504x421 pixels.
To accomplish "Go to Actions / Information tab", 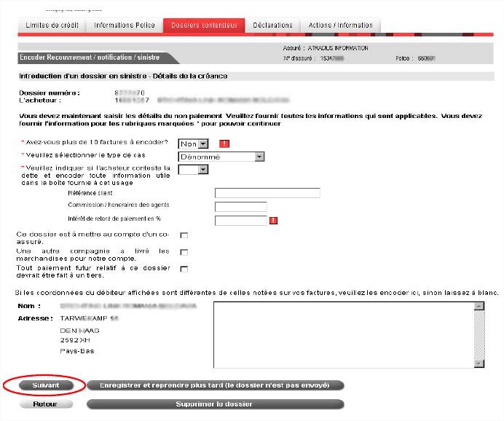I will [340, 25].
